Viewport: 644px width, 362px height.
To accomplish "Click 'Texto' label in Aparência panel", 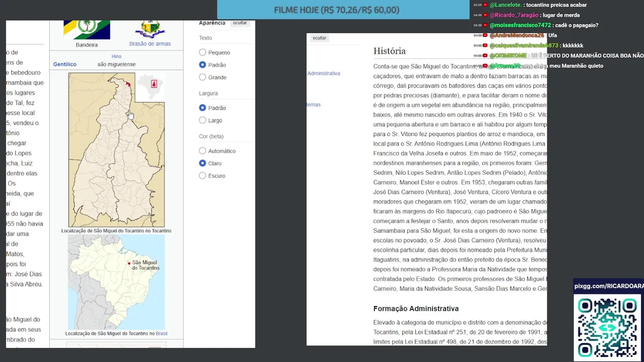I will [205, 38].
